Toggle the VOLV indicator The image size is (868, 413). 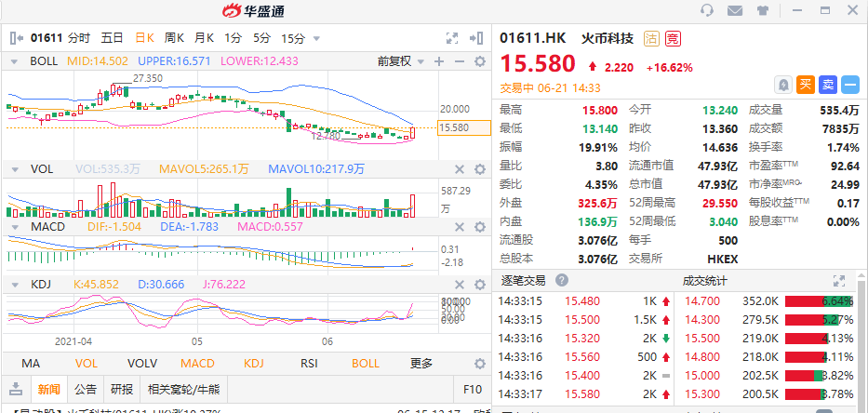(142, 364)
